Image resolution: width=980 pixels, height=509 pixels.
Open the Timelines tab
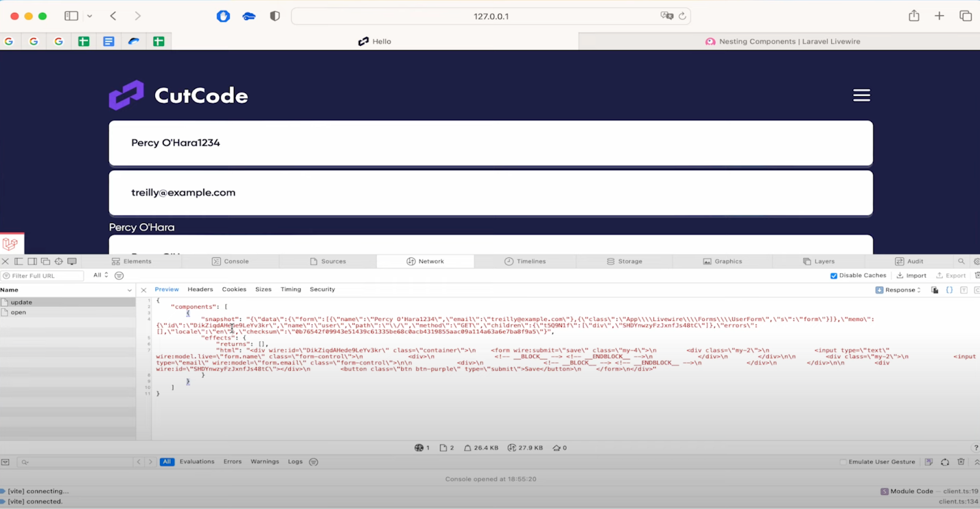[525, 261]
